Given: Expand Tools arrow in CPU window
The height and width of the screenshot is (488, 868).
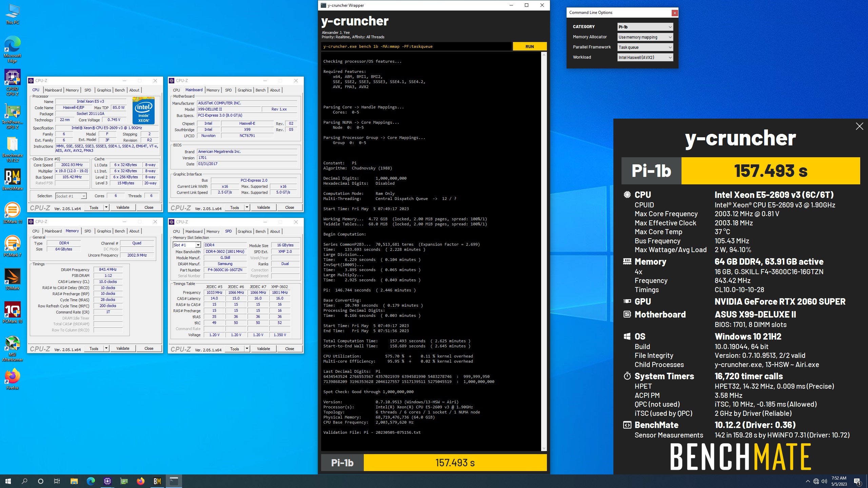Looking at the screenshot, I should click(x=106, y=207).
